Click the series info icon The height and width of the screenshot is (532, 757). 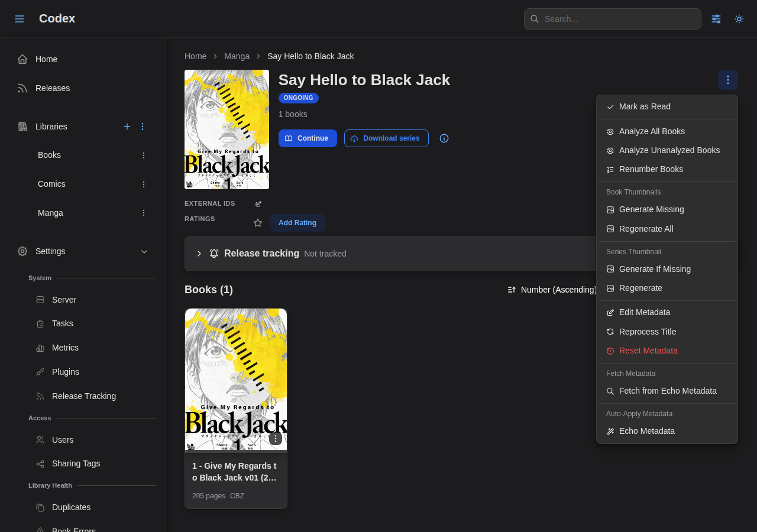[x=444, y=138]
